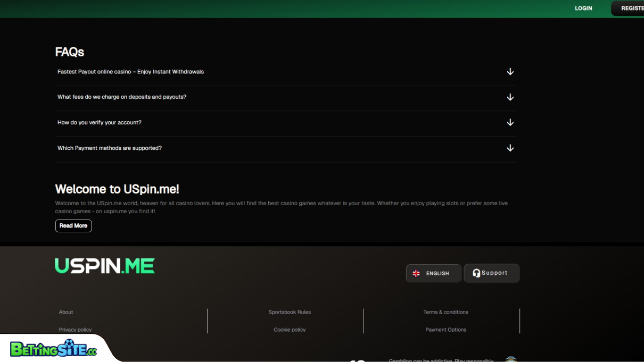
Task: Open the Sportsbook Rules page
Action: click(x=290, y=312)
